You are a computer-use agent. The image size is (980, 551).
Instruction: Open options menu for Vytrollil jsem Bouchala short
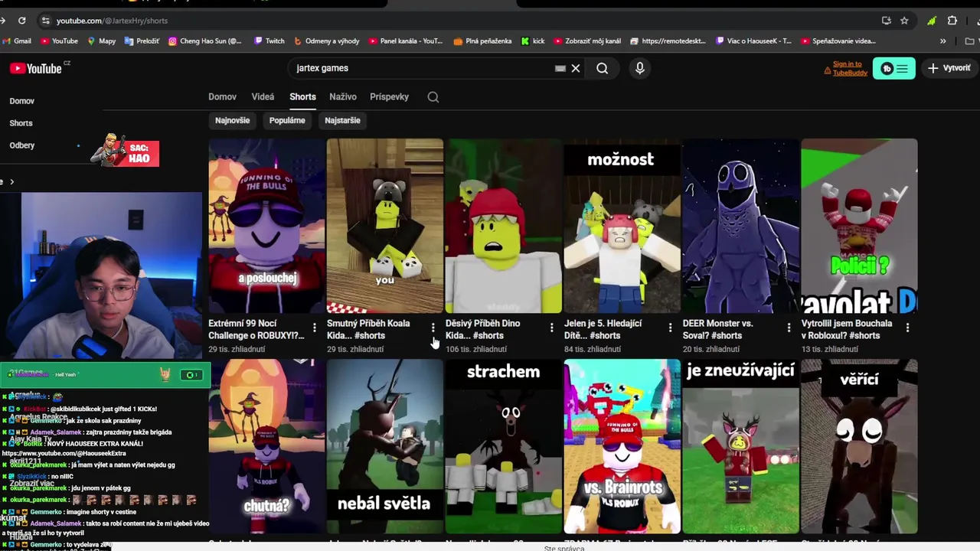[907, 328]
